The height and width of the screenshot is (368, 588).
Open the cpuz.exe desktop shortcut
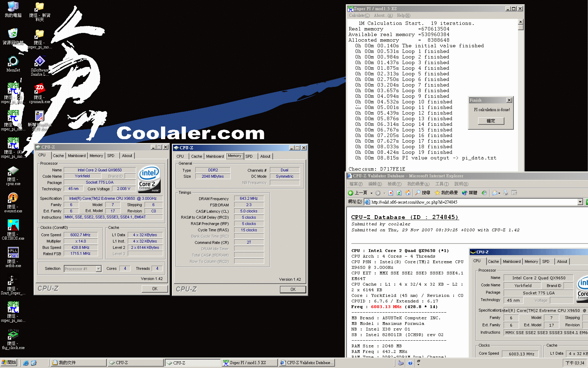(x=13, y=175)
